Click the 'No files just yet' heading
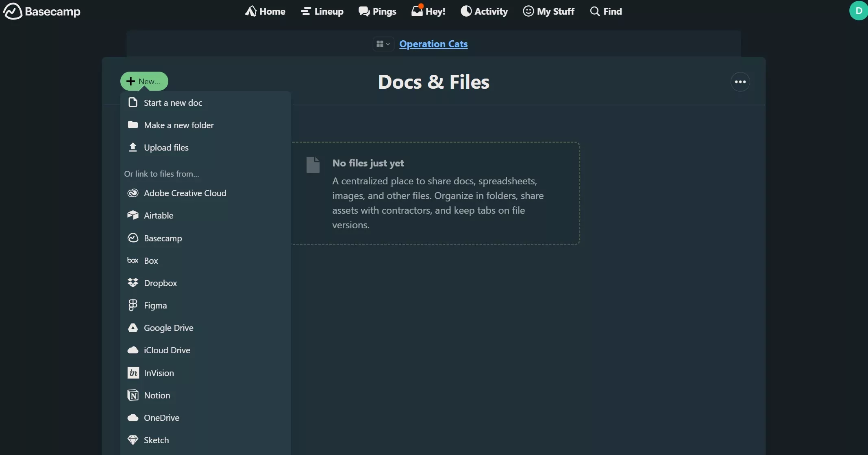The height and width of the screenshot is (455, 868). point(368,163)
